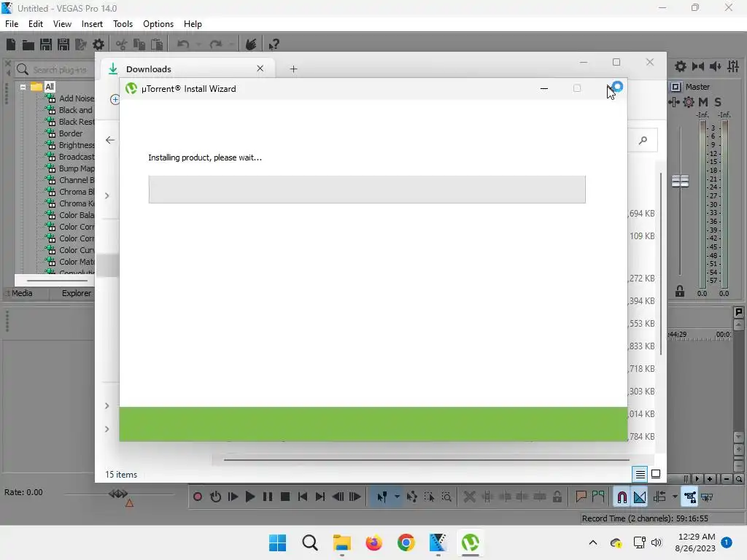Switch to the Explorer tab
This screenshot has height=560, width=747.
point(76,293)
